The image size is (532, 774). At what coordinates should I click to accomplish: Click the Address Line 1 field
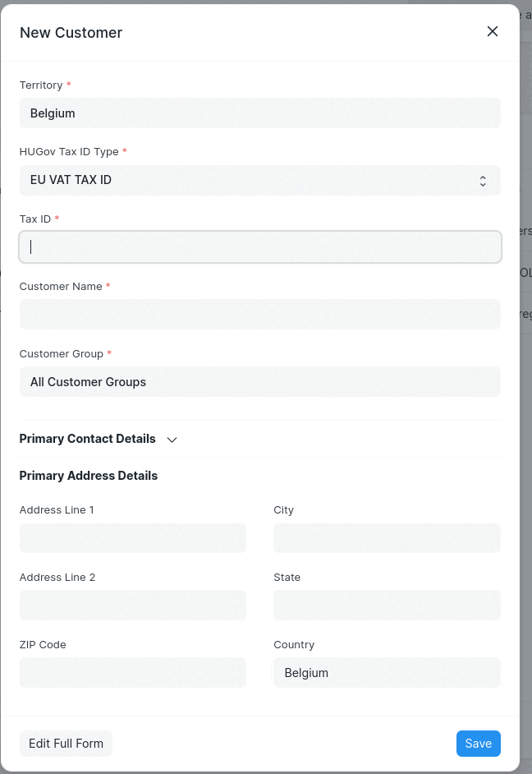[132, 538]
